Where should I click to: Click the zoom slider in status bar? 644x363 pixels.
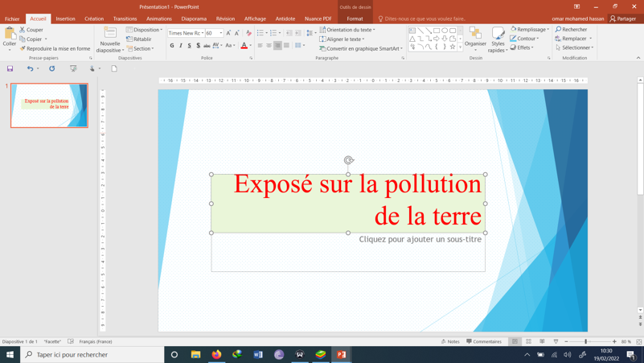(x=586, y=341)
